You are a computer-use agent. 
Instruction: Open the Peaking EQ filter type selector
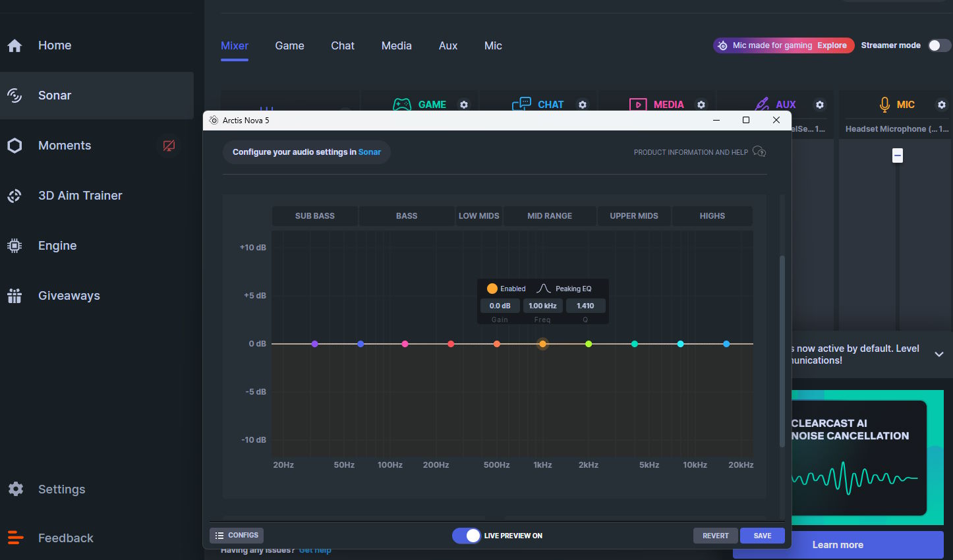pos(564,289)
